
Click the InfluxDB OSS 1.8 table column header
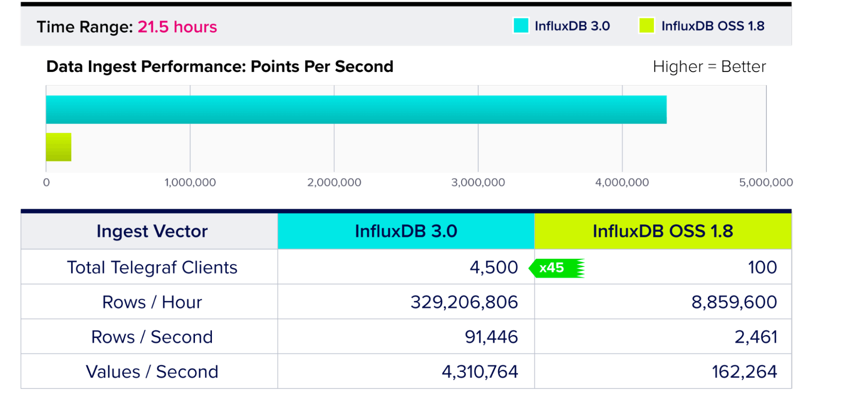(x=663, y=231)
